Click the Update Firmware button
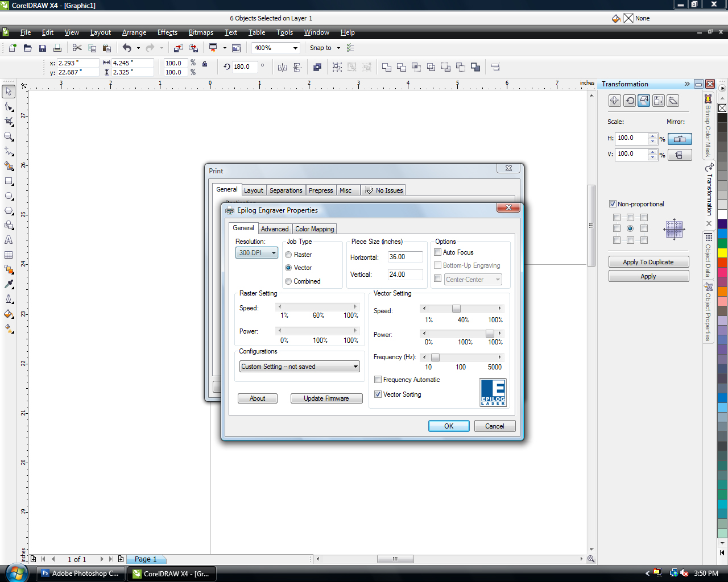This screenshot has height=582, width=728. pyautogui.click(x=326, y=398)
